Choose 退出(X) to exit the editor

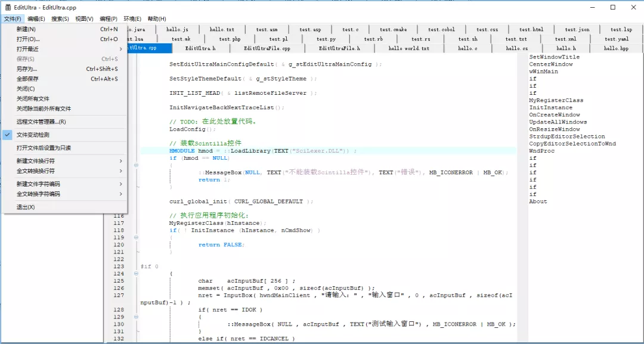point(65,207)
